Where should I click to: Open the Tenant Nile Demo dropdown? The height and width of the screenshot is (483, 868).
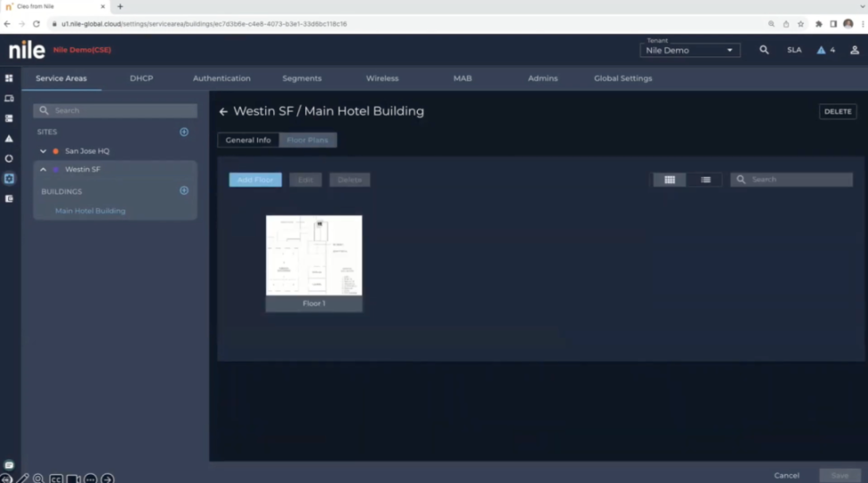pyautogui.click(x=689, y=51)
